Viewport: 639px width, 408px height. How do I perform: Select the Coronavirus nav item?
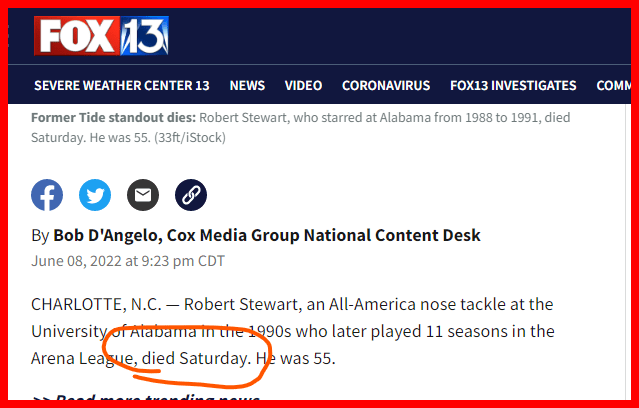[386, 85]
